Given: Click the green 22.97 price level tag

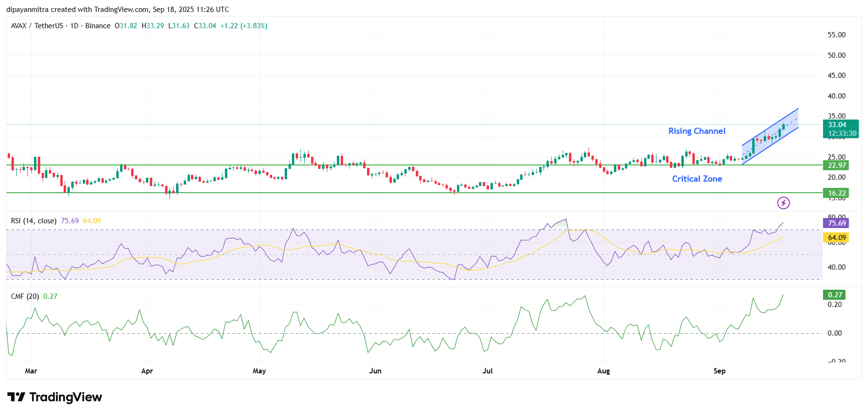Looking at the screenshot, I should [x=836, y=165].
